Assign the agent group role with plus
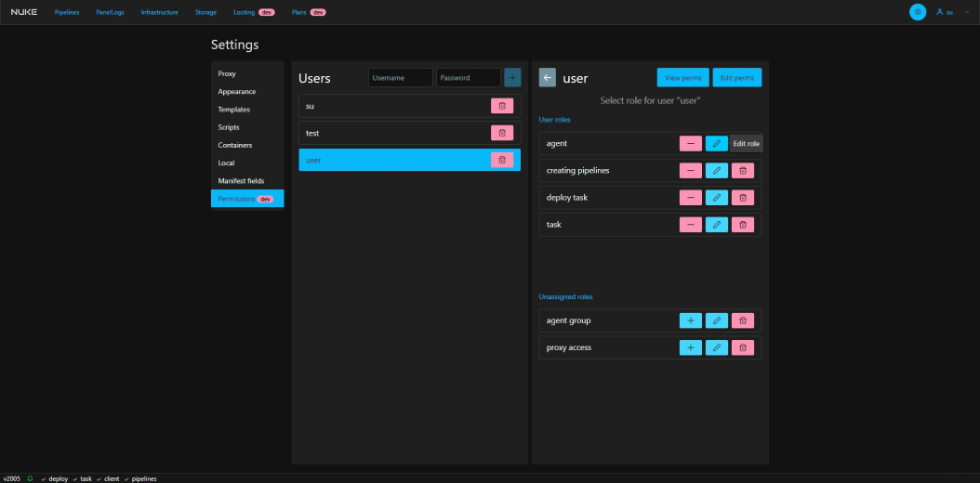980x483 pixels. pyautogui.click(x=691, y=320)
